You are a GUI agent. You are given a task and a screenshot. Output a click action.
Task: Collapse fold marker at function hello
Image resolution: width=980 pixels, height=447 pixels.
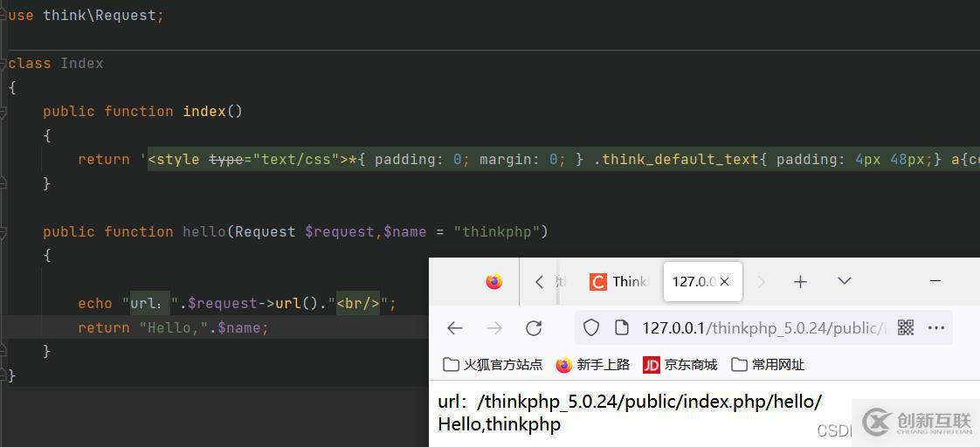(x=3, y=232)
